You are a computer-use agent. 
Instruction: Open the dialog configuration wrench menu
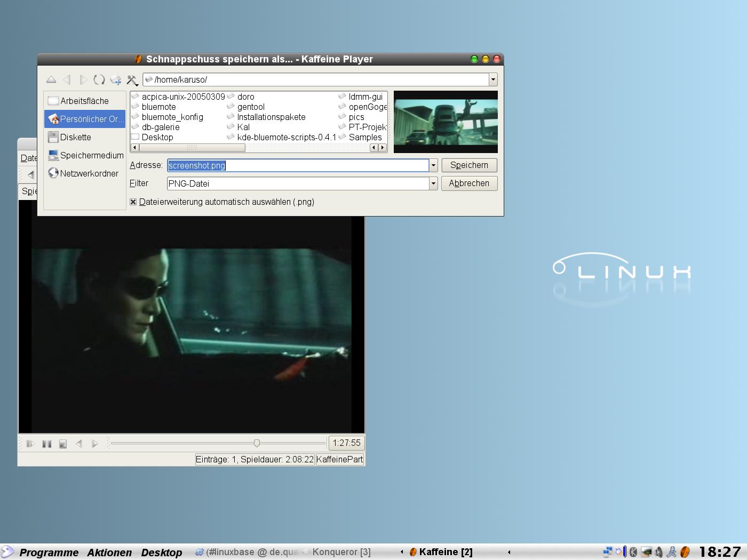pyautogui.click(x=132, y=80)
